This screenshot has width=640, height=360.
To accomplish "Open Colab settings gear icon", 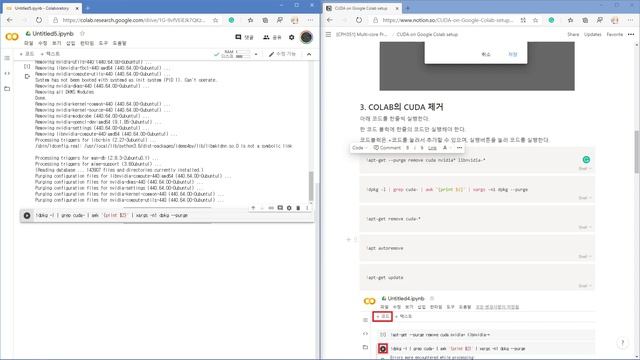I will click(291, 37).
